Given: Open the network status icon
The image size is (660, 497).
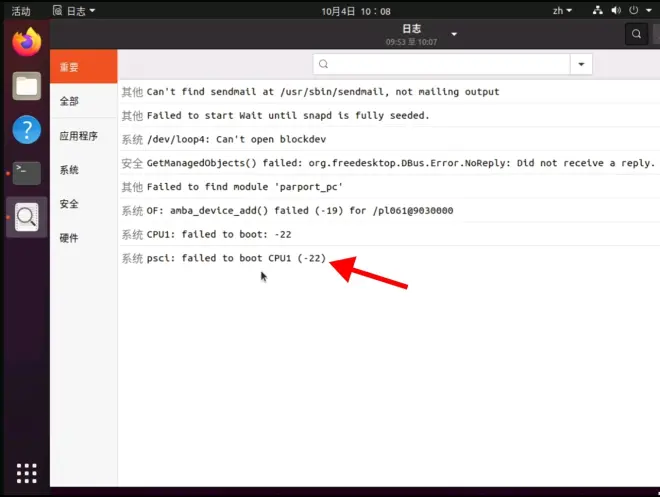Looking at the screenshot, I should pyautogui.click(x=597, y=11).
